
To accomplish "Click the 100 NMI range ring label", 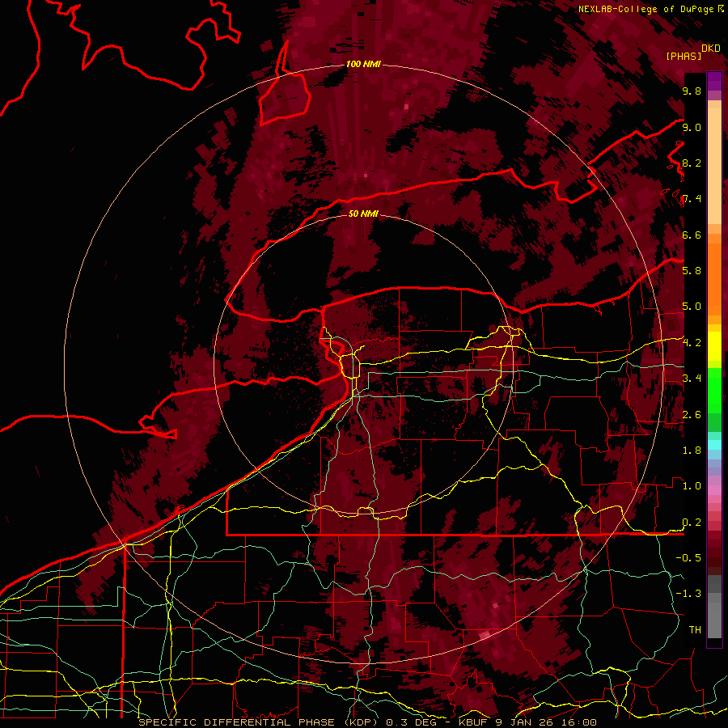I will point(363,64).
